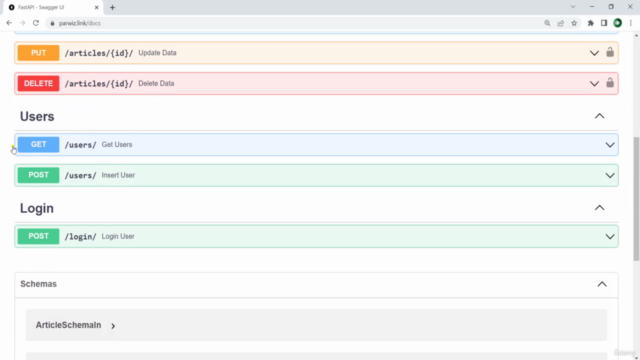Open the extensions puzzle icon

(x=591, y=23)
